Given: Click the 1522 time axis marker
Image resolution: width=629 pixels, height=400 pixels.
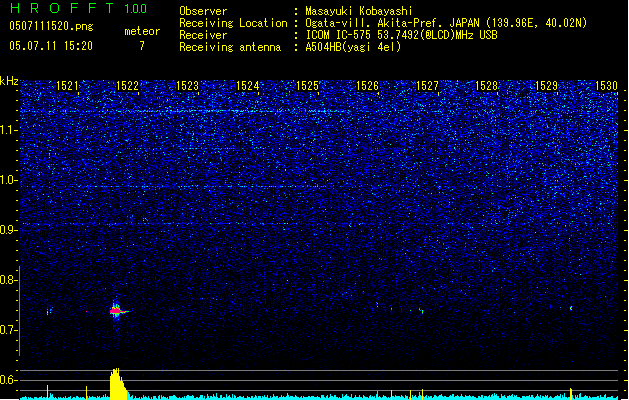Looking at the screenshot, I should 127,86.
